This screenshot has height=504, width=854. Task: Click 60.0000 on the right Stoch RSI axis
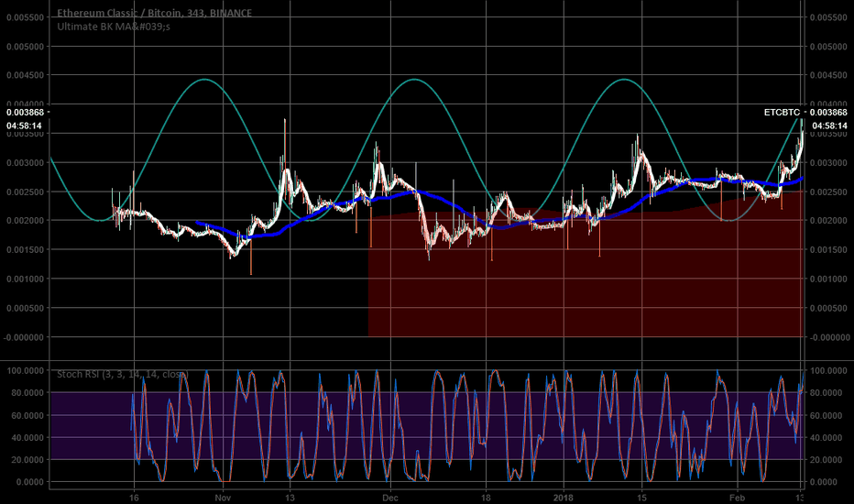[x=827, y=416]
